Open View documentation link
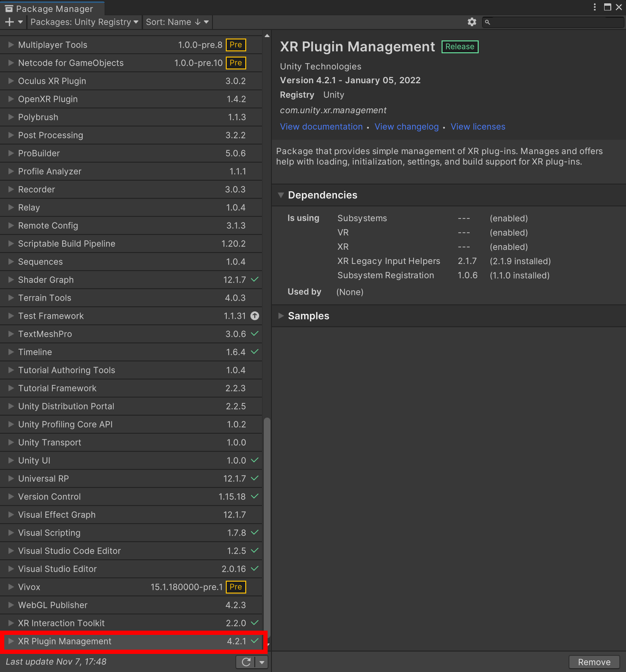This screenshot has height=672, width=626. pos(321,127)
